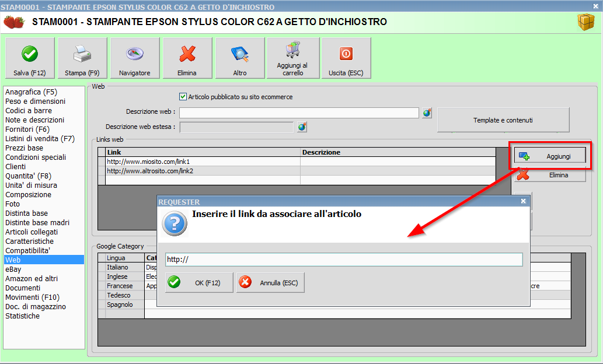Click the globe icon beside Descrizione web

[x=427, y=113]
